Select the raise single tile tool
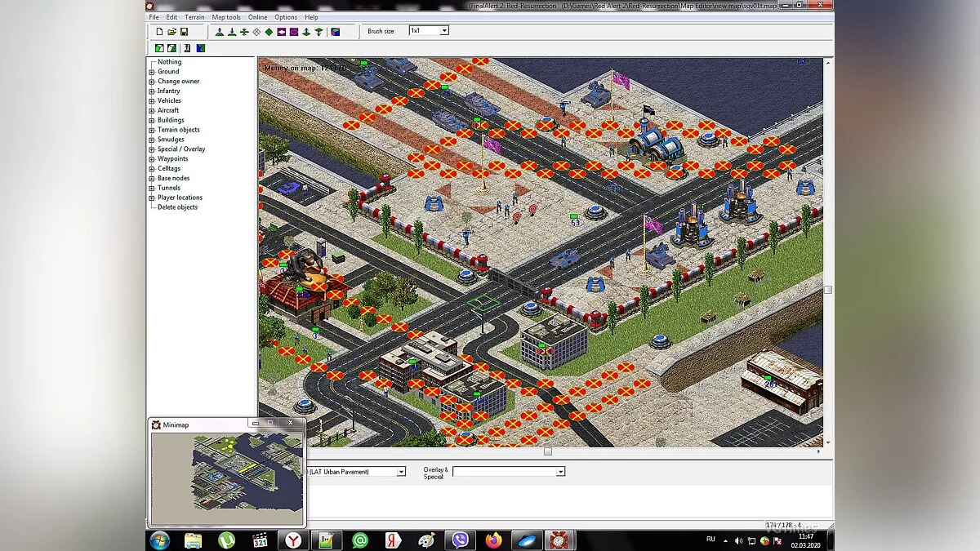The height and width of the screenshot is (551, 980). click(x=306, y=32)
